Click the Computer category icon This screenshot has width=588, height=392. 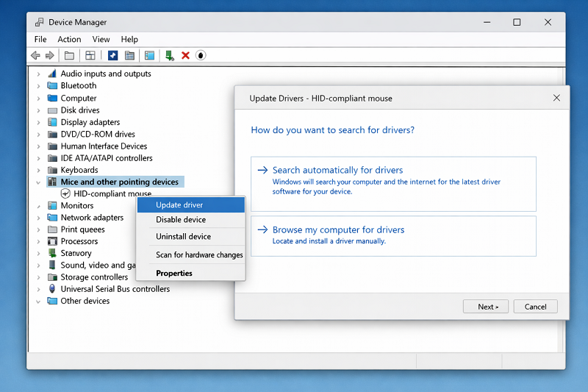[52, 99]
